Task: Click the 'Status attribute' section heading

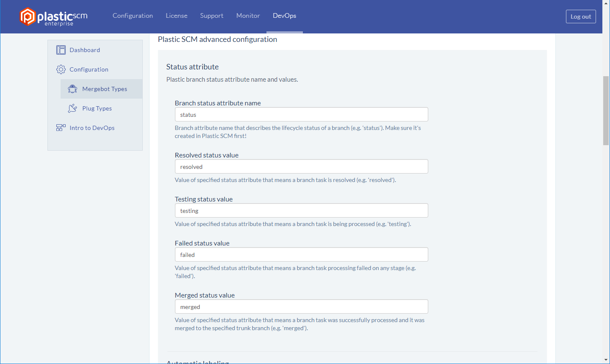Action: point(192,67)
